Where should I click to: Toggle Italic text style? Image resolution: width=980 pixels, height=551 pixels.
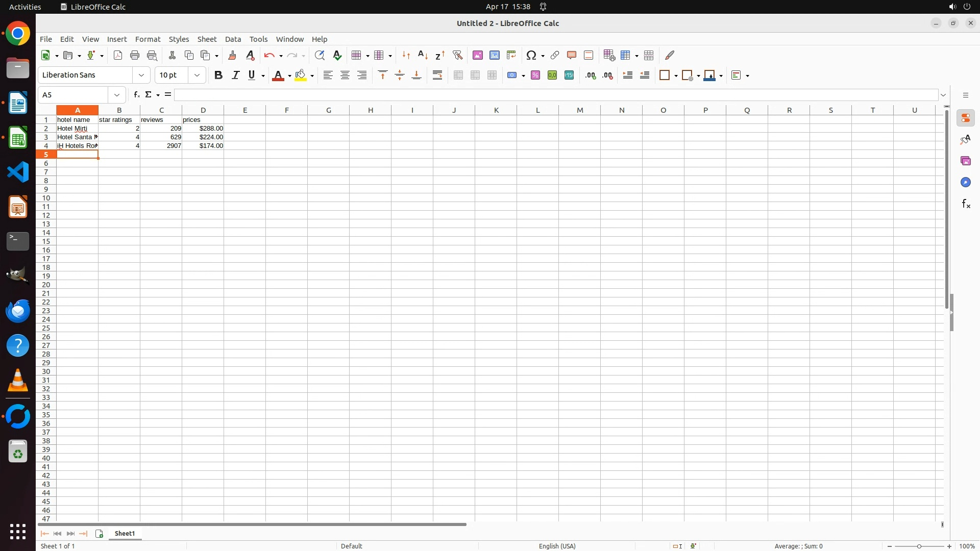[x=235, y=76]
